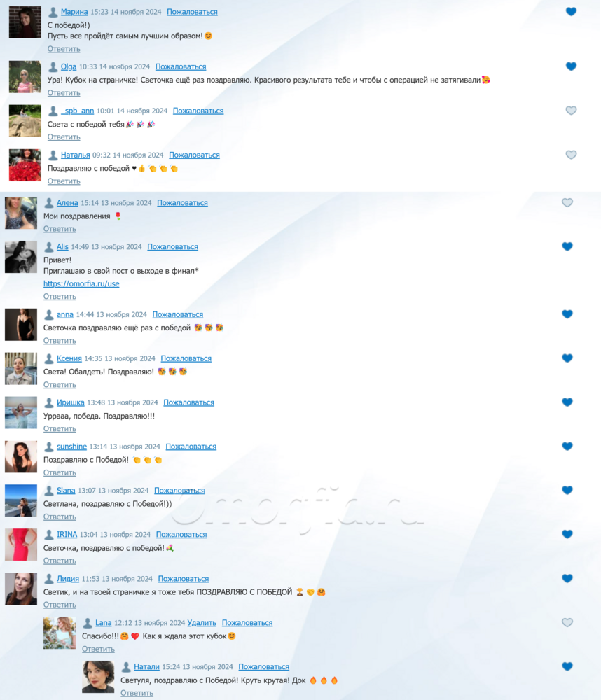The height and width of the screenshot is (700, 601).
Task: Like Алена's comment with the empty heart
Action: [x=567, y=203]
